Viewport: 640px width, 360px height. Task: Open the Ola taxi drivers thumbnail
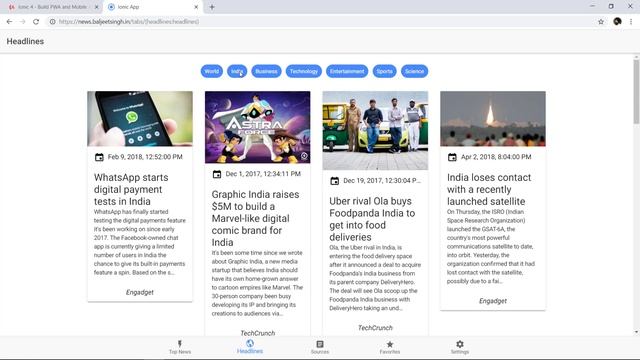pyautogui.click(x=375, y=131)
